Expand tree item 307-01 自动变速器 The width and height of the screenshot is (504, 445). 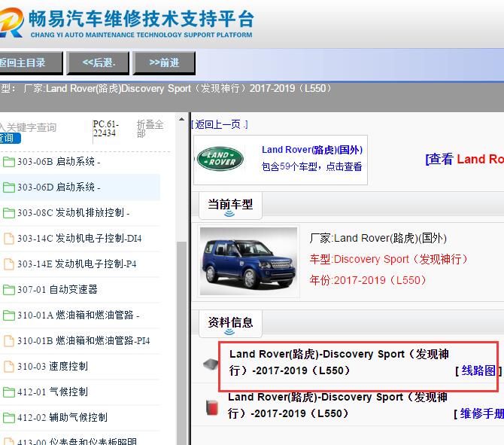coord(57,290)
